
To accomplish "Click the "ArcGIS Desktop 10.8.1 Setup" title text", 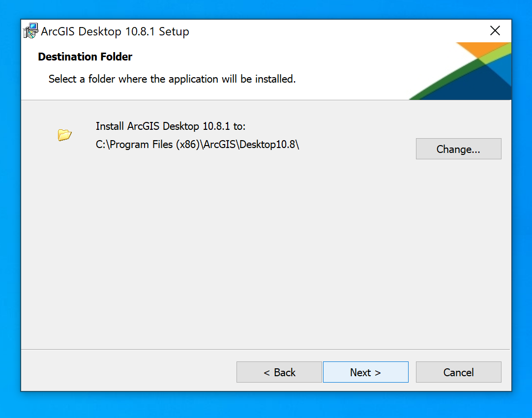I will [x=115, y=31].
